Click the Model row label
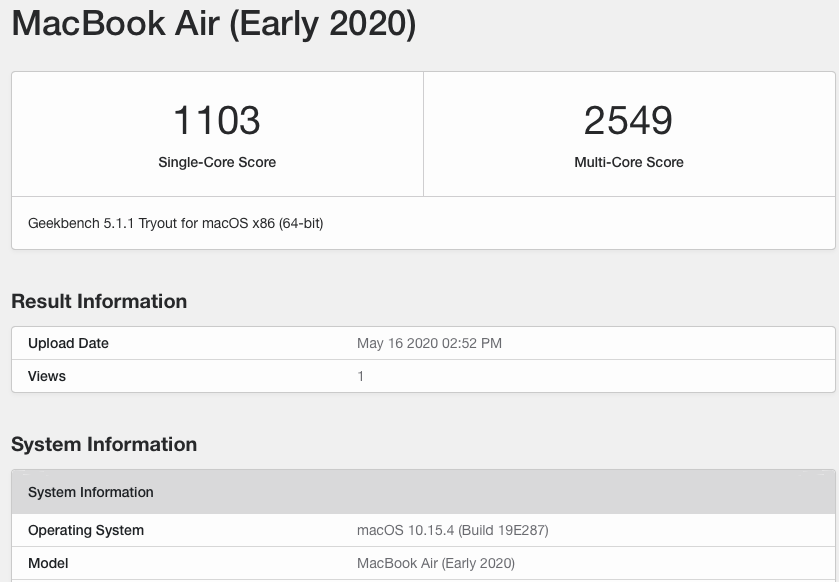Screen dimensions: 839x582 (48, 563)
